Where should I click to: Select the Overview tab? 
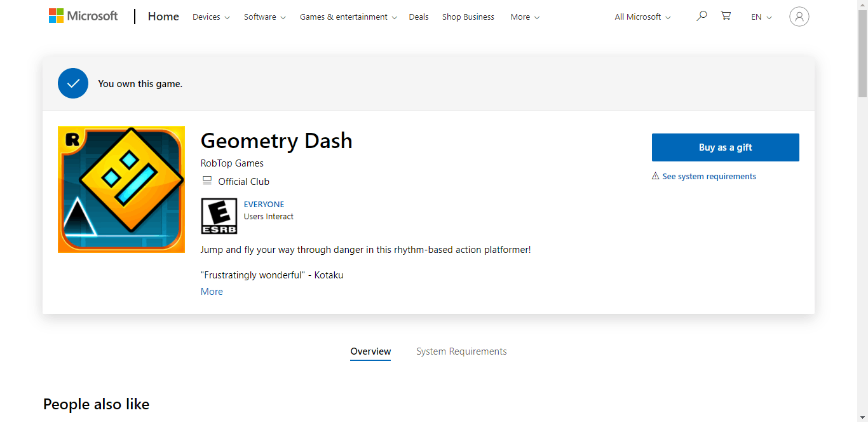370,351
